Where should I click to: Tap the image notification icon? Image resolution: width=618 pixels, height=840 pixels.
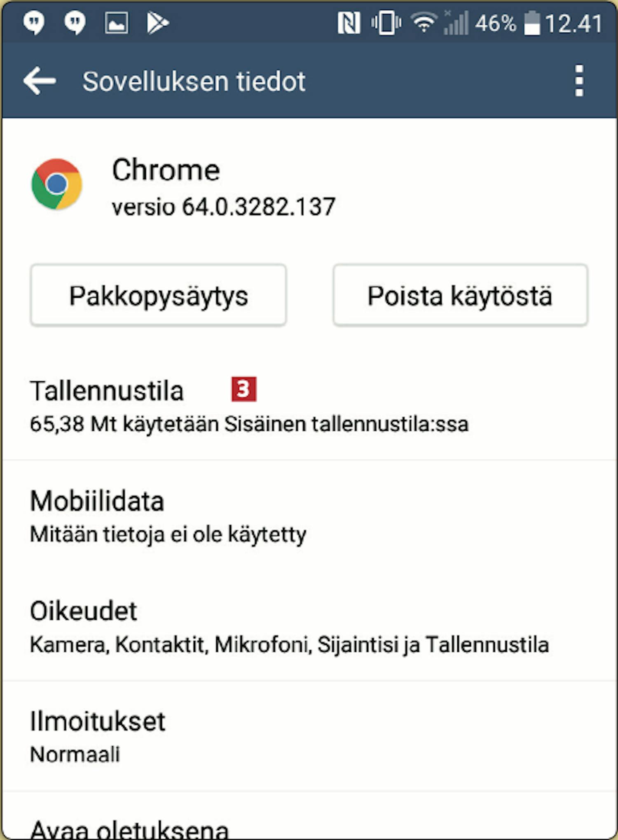(x=117, y=23)
